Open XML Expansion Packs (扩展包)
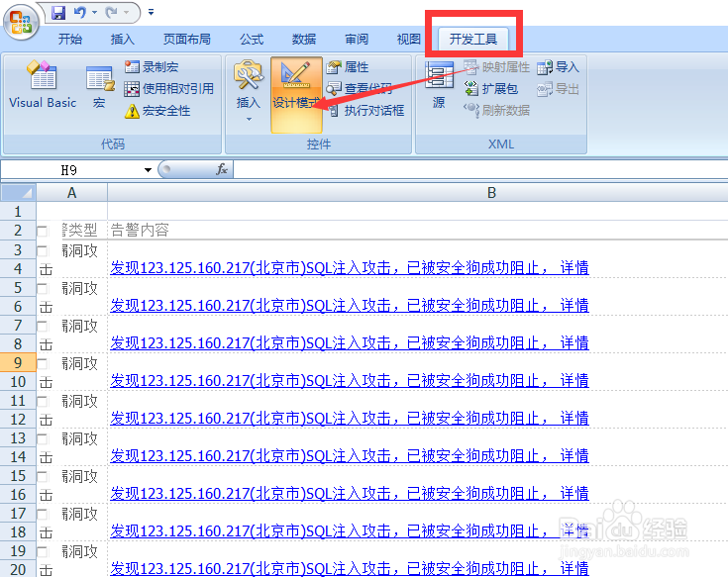 [490, 89]
